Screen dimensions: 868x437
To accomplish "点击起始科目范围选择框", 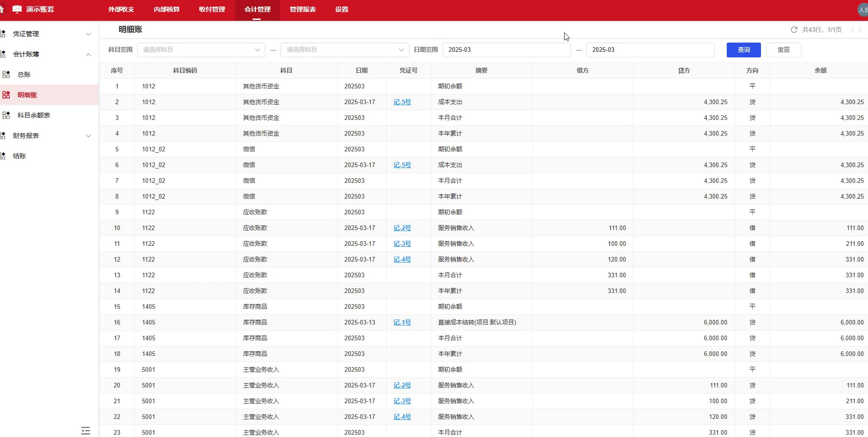I will tap(201, 50).
